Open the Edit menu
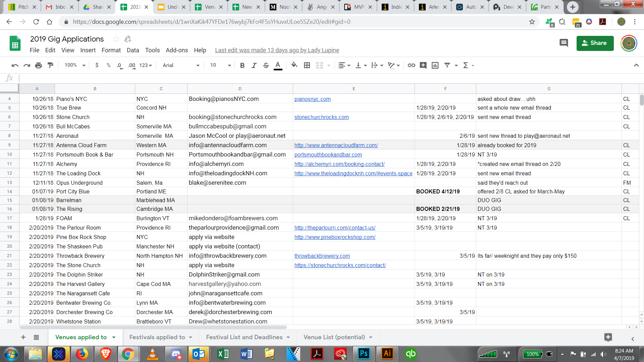Viewport: 644px width, 362px height. 50,50
